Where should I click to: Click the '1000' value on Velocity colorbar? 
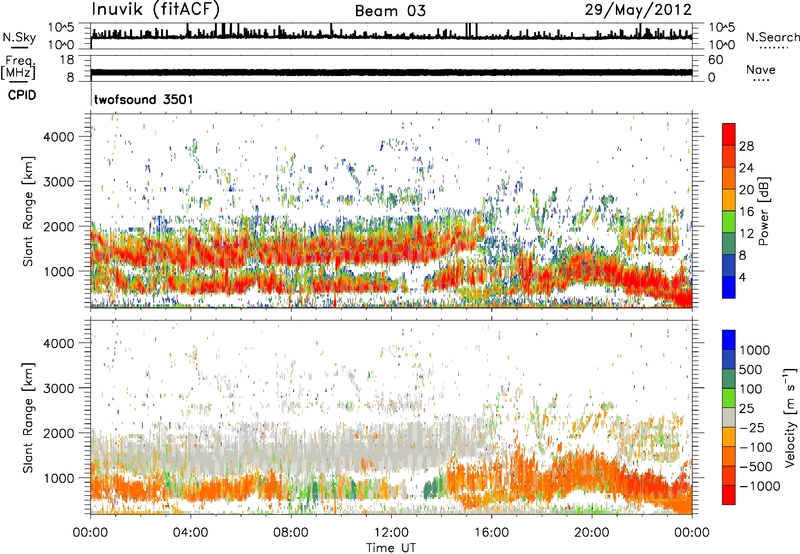click(x=754, y=350)
